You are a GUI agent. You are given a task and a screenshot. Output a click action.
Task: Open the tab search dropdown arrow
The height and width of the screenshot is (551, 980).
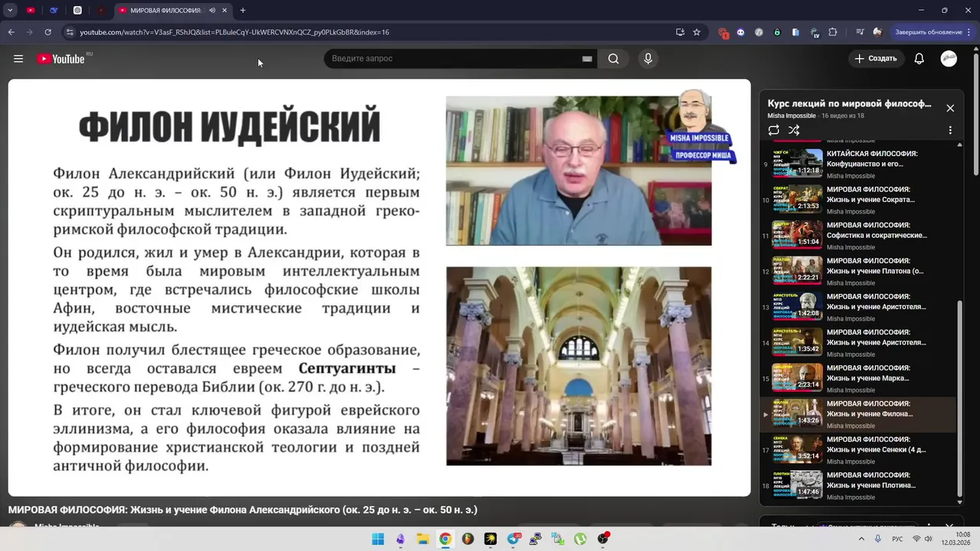[10, 11]
